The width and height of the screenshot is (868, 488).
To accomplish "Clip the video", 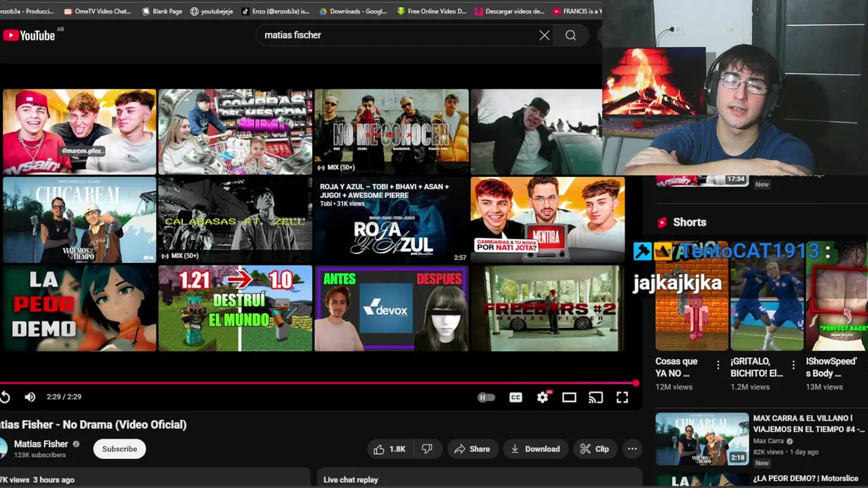I will point(595,449).
